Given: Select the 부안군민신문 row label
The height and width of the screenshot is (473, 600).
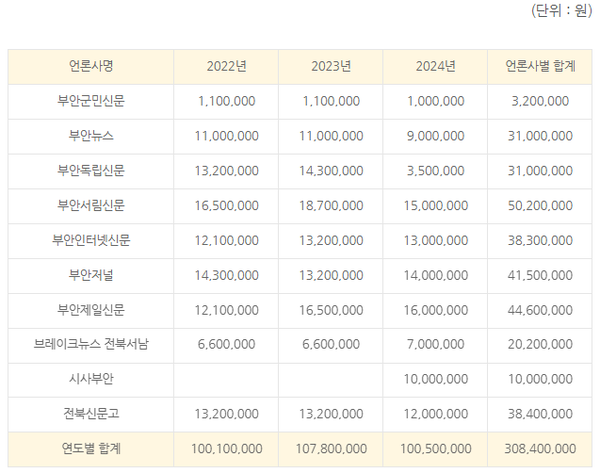Looking at the screenshot, I should (x=91, y=101).
